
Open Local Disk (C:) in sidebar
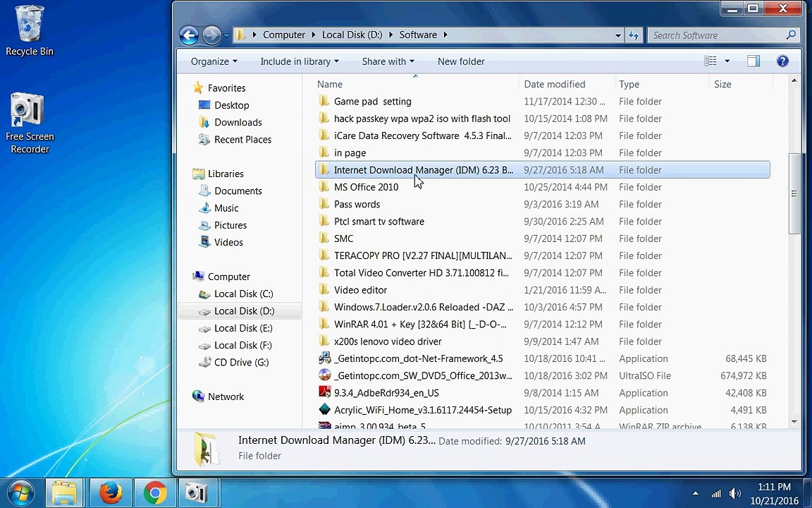[243, 294]
